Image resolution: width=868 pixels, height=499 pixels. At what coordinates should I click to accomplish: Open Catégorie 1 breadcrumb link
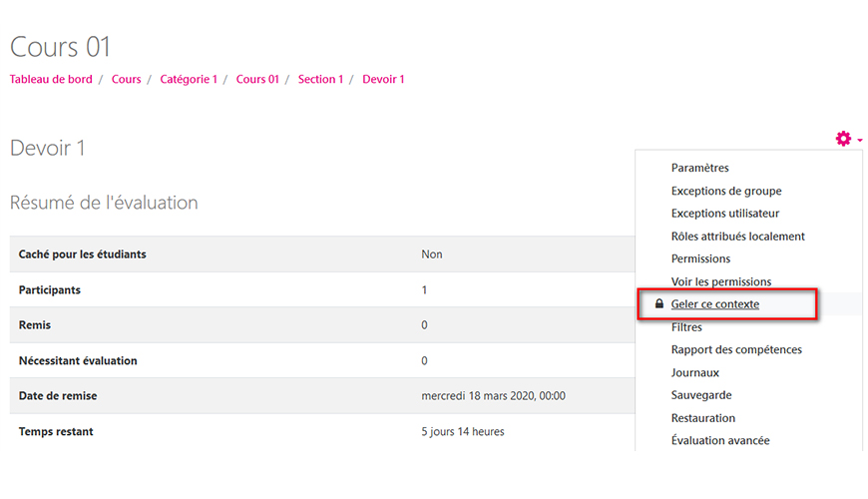189,79
